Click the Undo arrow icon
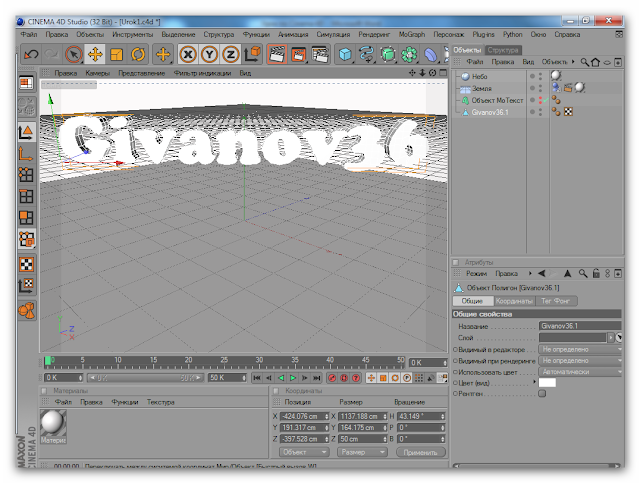This screenshot has width=640, height=483. click(x=31, y=54)
